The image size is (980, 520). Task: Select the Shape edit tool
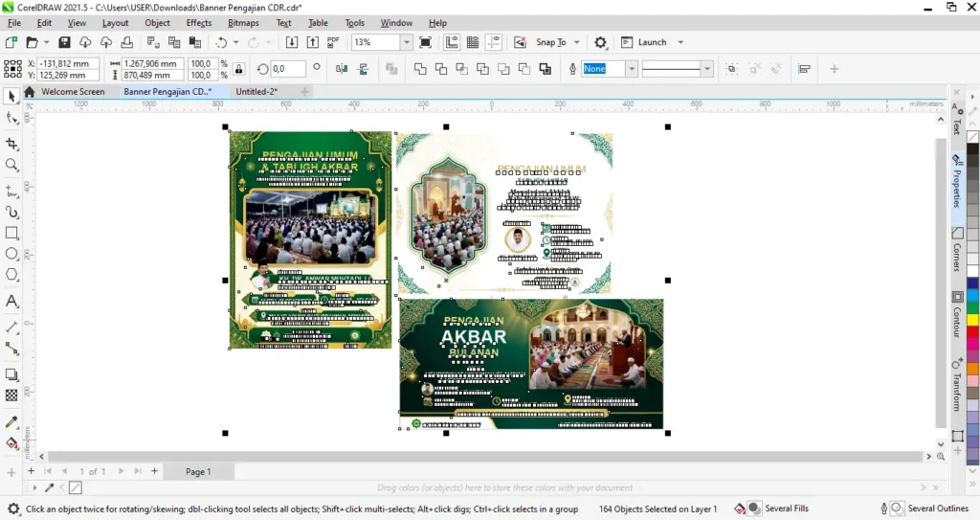click(11, 118)
